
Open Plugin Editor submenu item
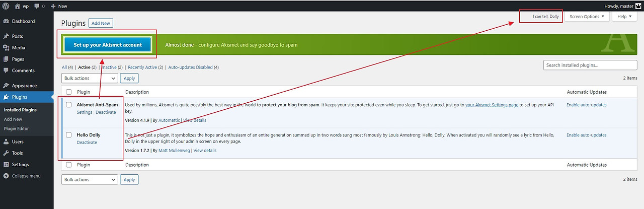(16, 128)
